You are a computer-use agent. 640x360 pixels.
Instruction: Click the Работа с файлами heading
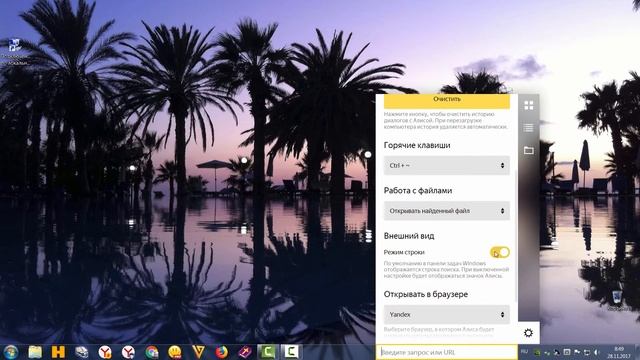click(x=418, y=190)
